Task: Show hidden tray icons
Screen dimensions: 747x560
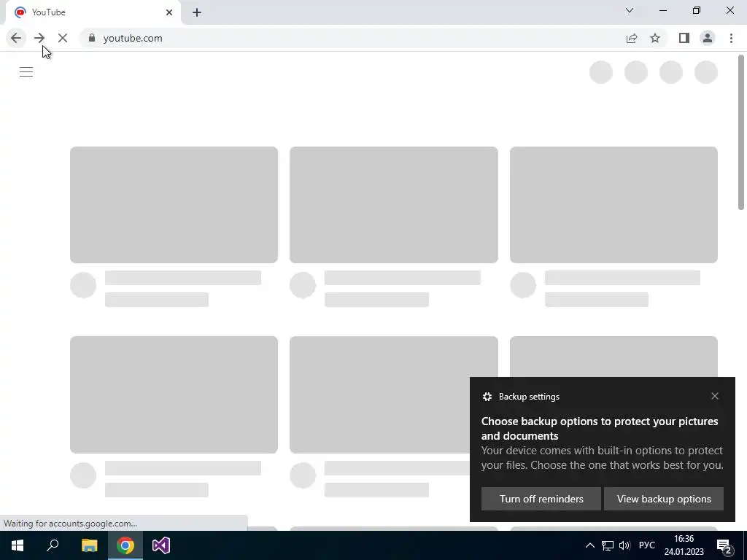Action: point(589,545)
